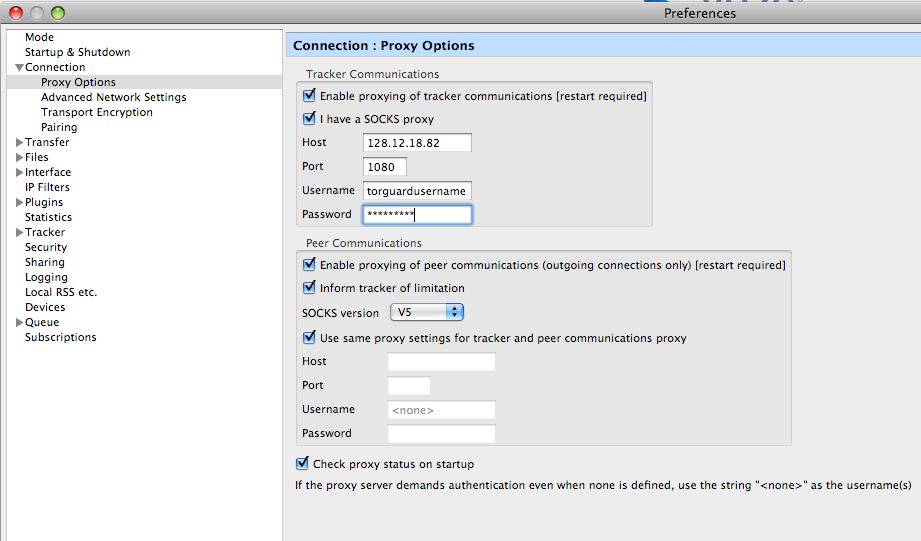Click tracker Host field with 128.12.18.82
The image size is (921, 541).
[417, 143]
